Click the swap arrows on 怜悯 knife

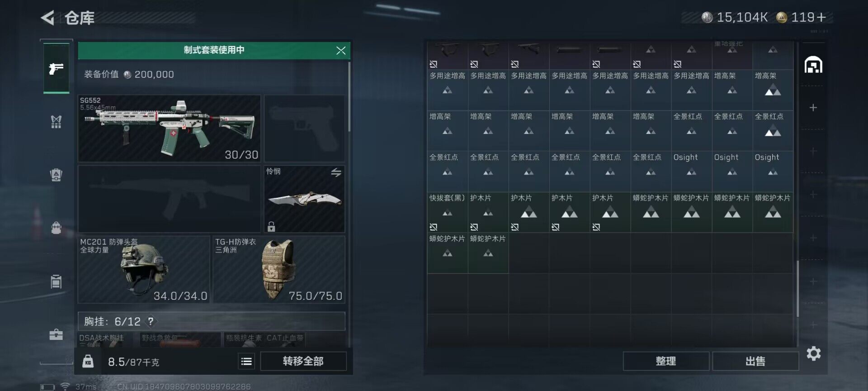(336, 172)
